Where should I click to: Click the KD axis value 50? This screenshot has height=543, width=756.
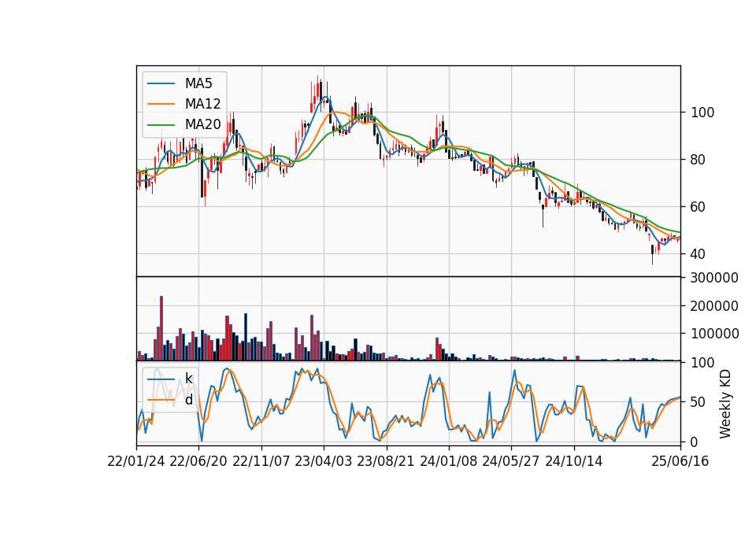(699, 402)
